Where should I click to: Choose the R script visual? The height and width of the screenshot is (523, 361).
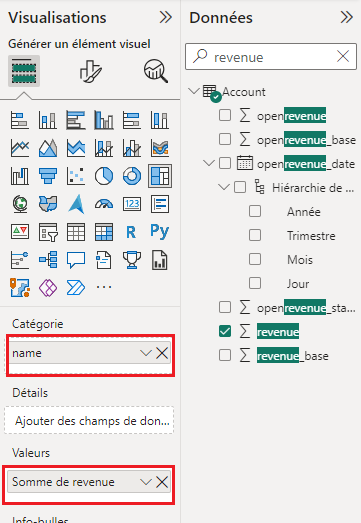[131, 232]
